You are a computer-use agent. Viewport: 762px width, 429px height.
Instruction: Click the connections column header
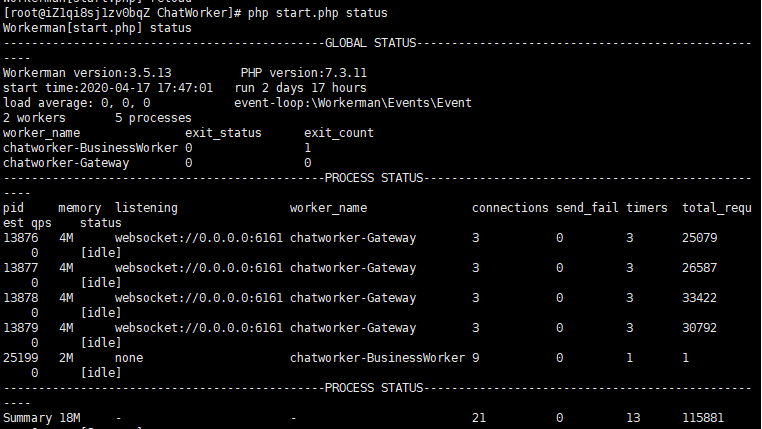pyautogui.click(x=510, y=208)
